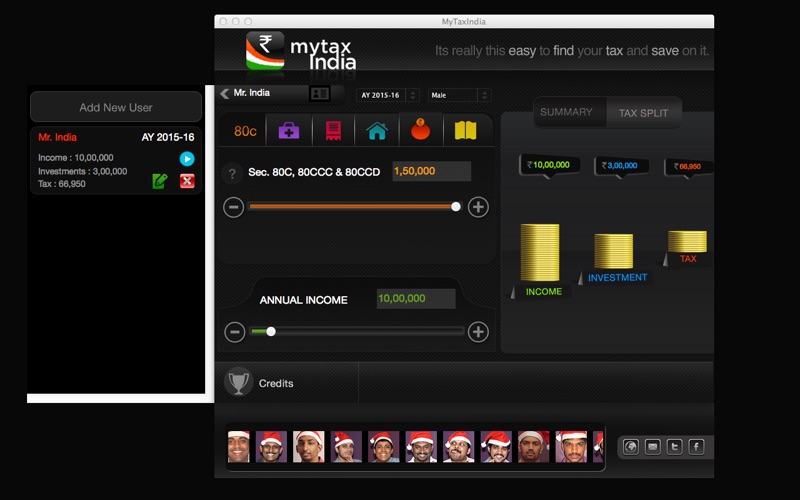Screen dimensions: 800x500
Task: Increase the Sec. 80C amount with plus
Action: (x=478, y=207)
